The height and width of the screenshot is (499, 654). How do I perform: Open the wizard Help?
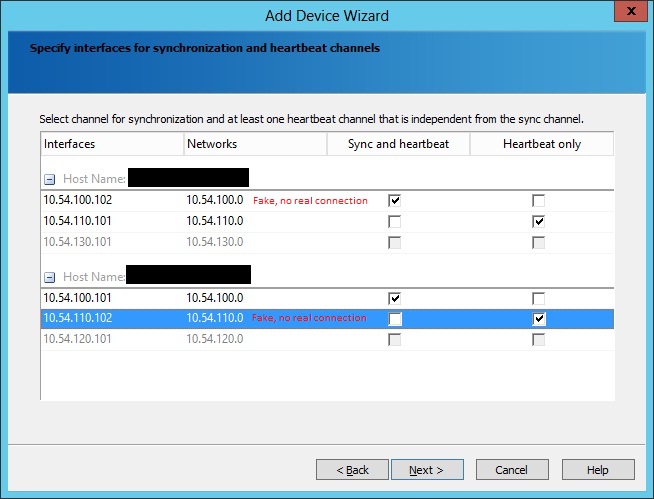pyautogui.click(x=598, y=470)
